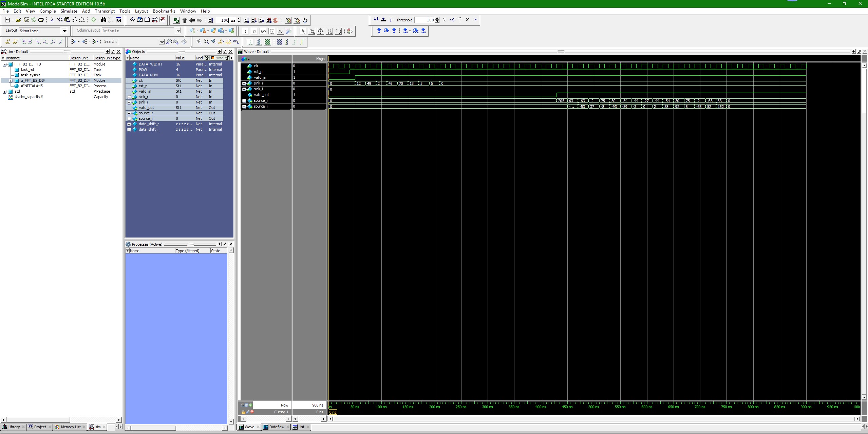The width and height of the screenshot is (868, 434).
Task: Toggle the outputs-only 'O' filter button
Action: tap(254, 32)
